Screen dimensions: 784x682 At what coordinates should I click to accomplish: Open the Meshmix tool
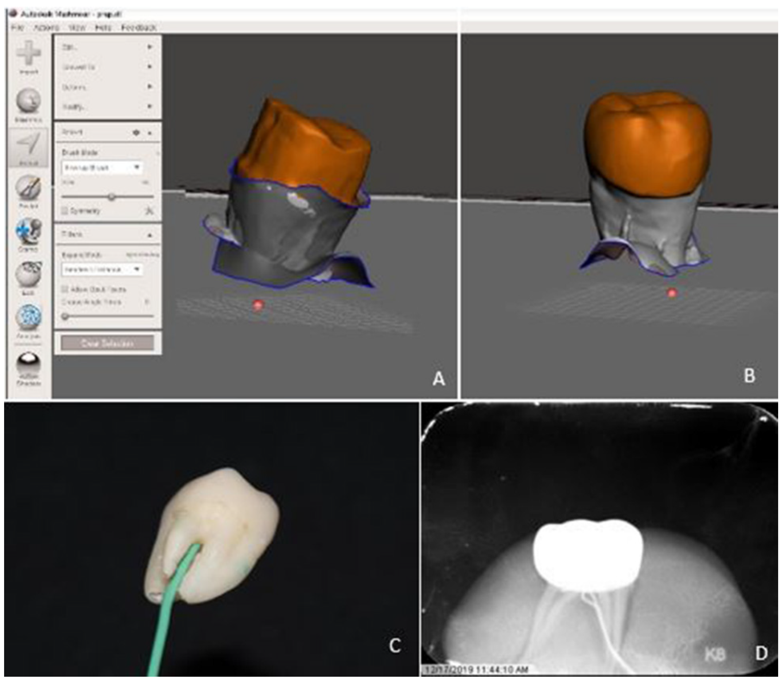pyautogui.click(x=28, y=100)
